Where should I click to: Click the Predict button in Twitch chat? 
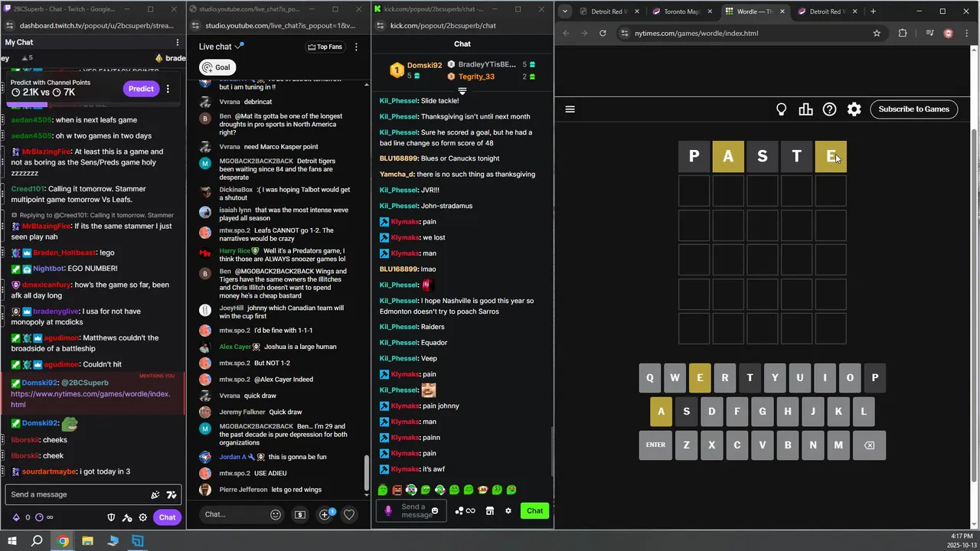pos(141,88)
